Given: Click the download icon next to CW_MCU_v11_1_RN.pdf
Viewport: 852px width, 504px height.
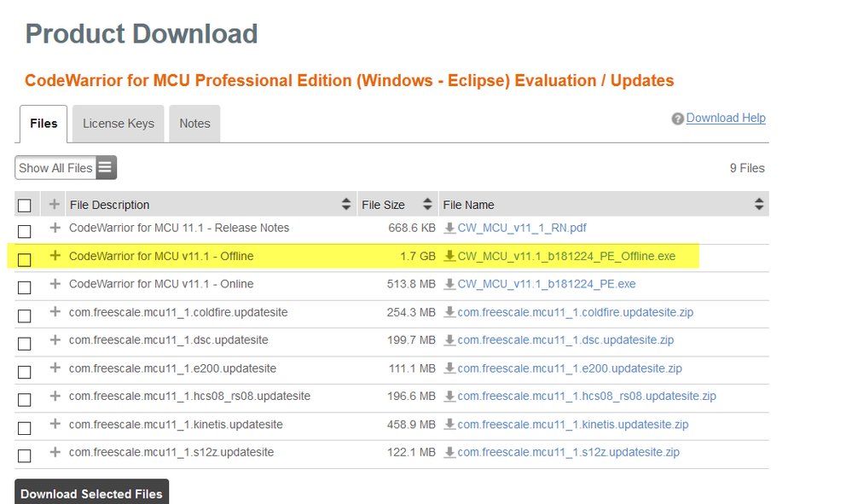Looking at the screenshot, I should (x=449, y=228).
